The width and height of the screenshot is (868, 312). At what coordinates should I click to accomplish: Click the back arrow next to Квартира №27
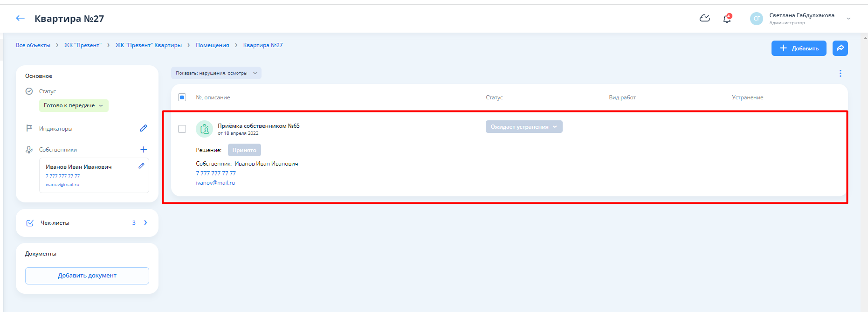(20, 18)
